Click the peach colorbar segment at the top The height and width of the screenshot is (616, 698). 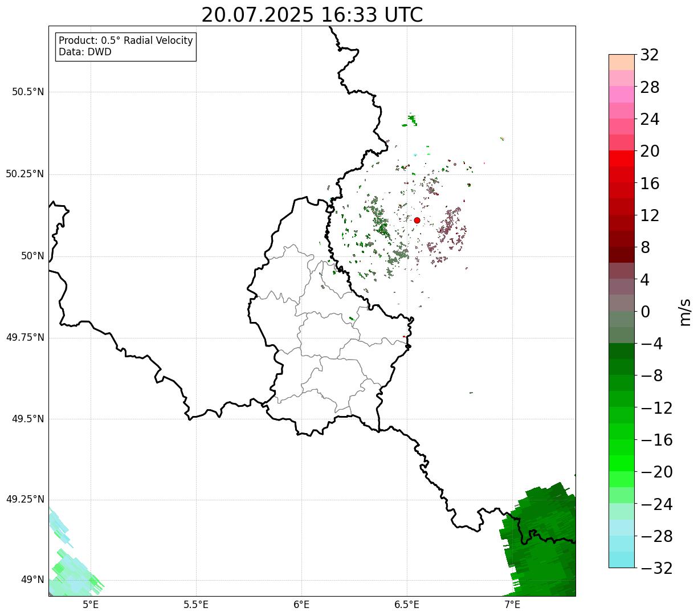point(622,62)
